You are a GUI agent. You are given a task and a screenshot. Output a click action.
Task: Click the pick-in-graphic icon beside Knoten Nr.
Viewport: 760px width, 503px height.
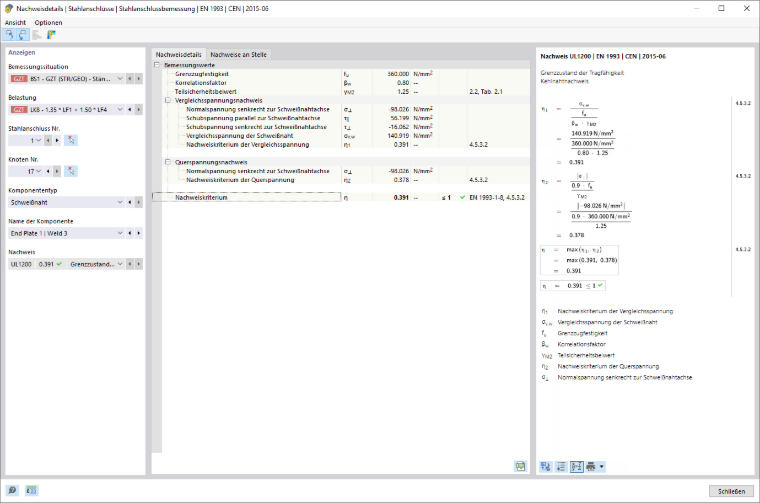tap(71, 172)
